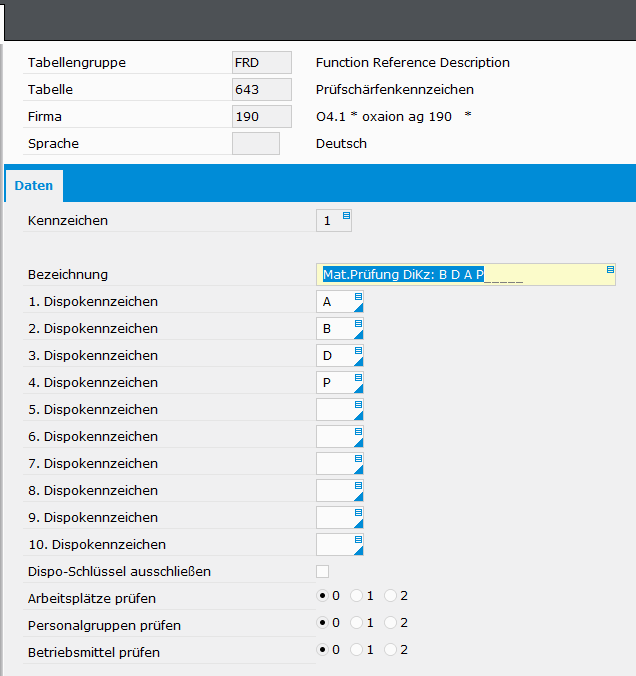This screenshot has width=636, height=676.
Task: Expand 5. Dispokennzeichen dropdown corner arrow
Action: pos(359,416)
